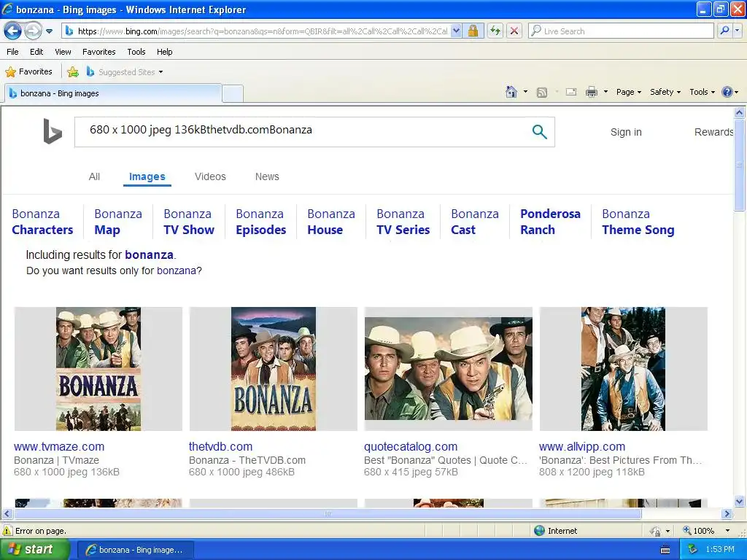This screenshot has width=747, height=560.
Task: Open the Safety command bar menu
Action: tap(665, 92)
